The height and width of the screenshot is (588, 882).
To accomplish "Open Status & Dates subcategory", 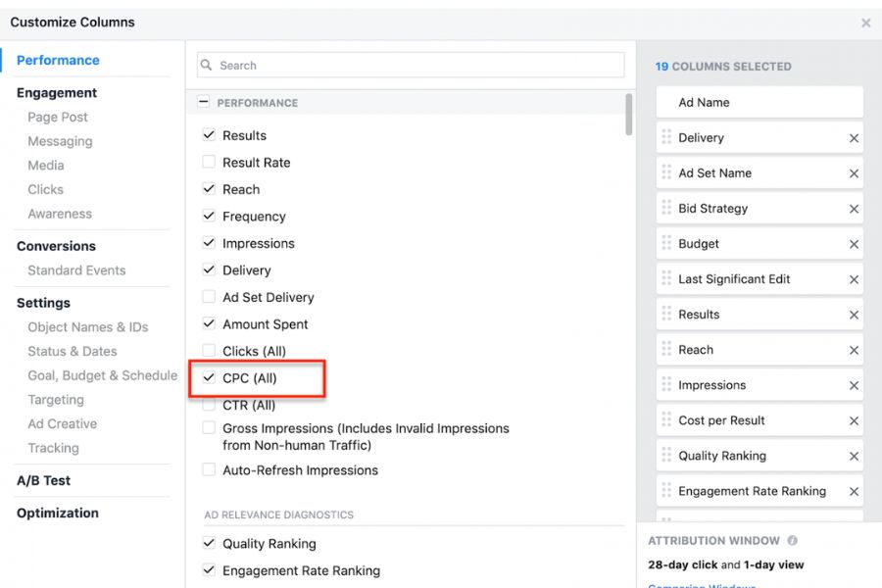I will 73,352.
